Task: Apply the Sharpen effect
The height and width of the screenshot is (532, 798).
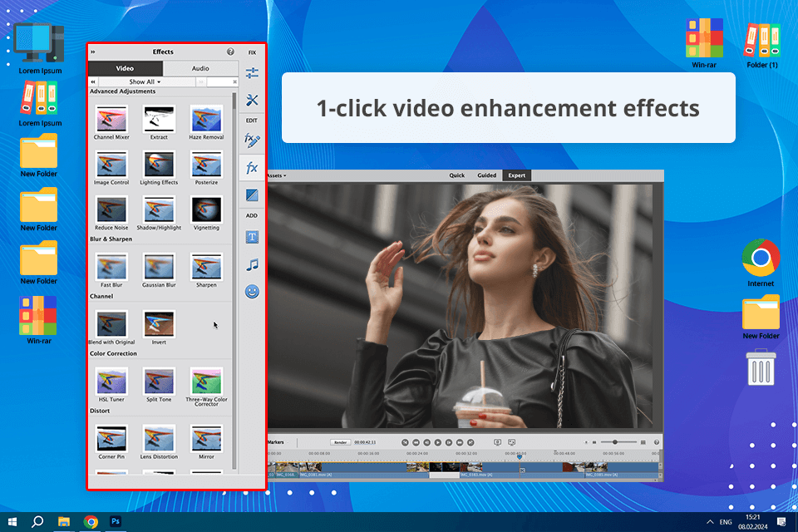Action: point(206,270)
